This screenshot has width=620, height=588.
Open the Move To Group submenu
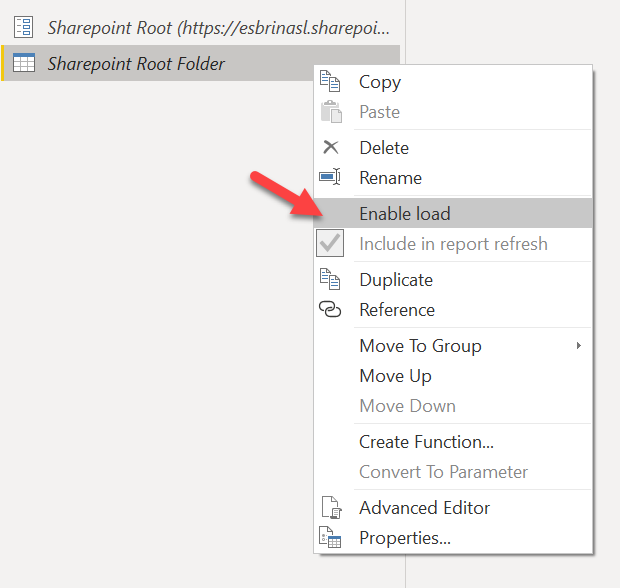click(420, 346)
